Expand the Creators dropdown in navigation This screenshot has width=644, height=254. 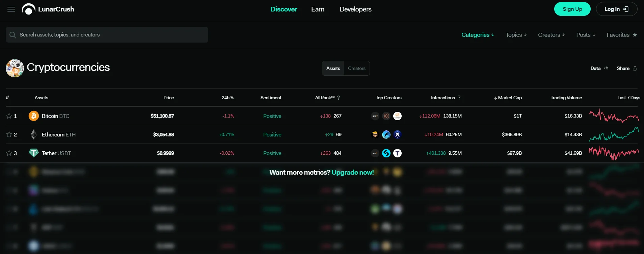point(551,35)
